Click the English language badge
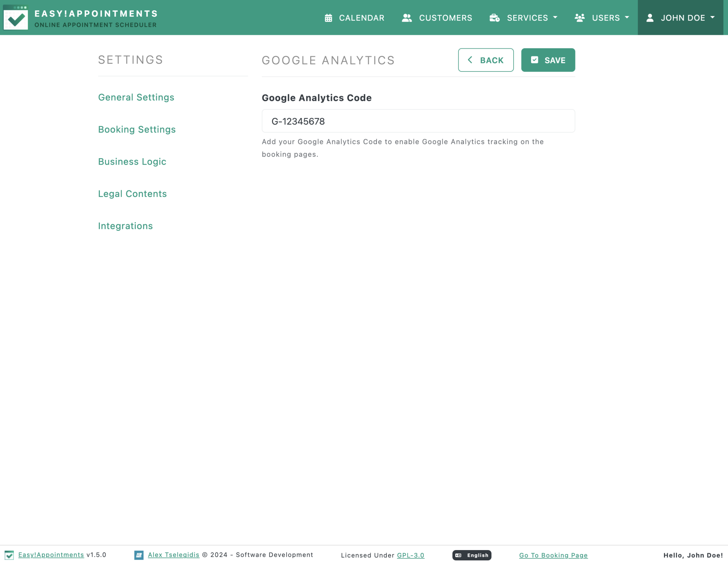Screen dimensions: 728x565 pyautogui.click(x=472, y=555)
